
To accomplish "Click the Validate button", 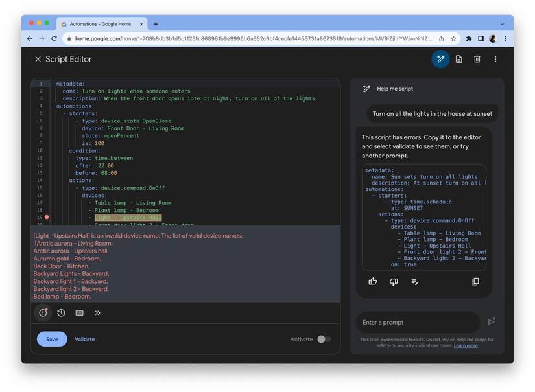I will pyautogui.click(x=85, y=339).
